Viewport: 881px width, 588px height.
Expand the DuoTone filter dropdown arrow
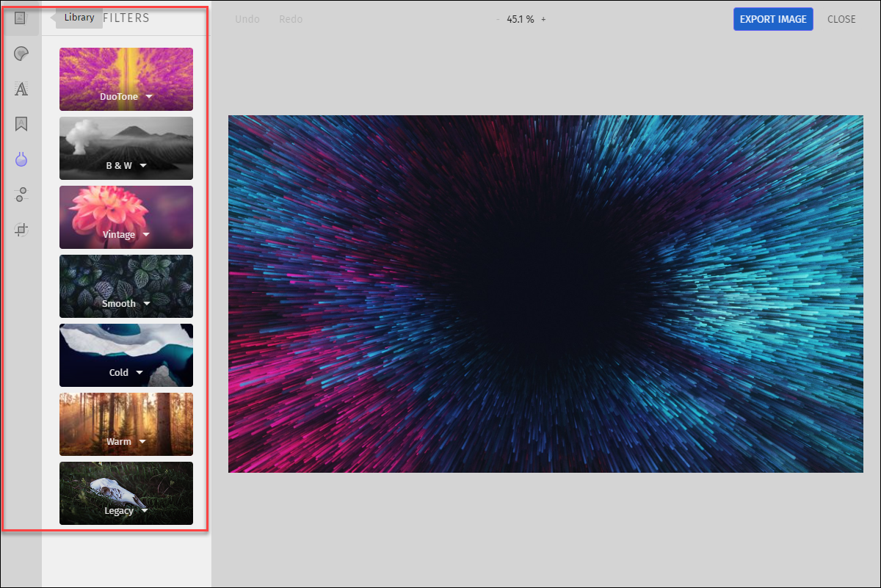pos(149,97)
